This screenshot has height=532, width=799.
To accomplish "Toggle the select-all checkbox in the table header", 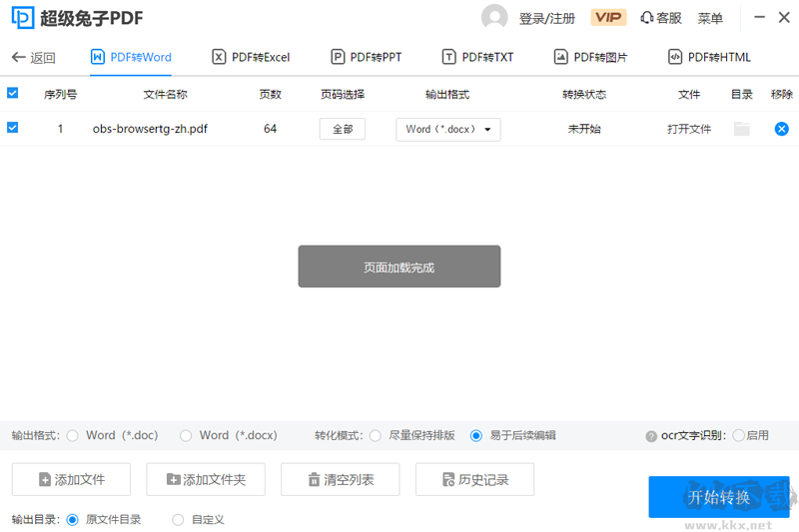I will click(13, 93).
